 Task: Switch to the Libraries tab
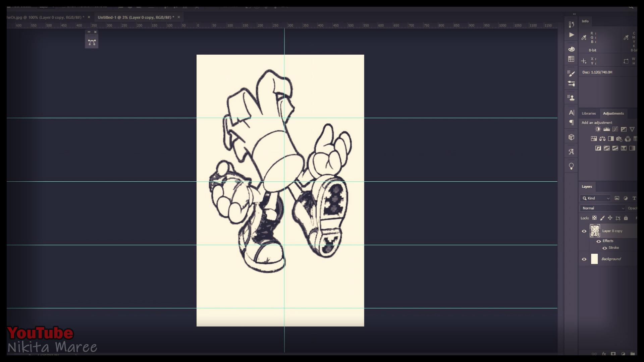[x=589, y=113]
